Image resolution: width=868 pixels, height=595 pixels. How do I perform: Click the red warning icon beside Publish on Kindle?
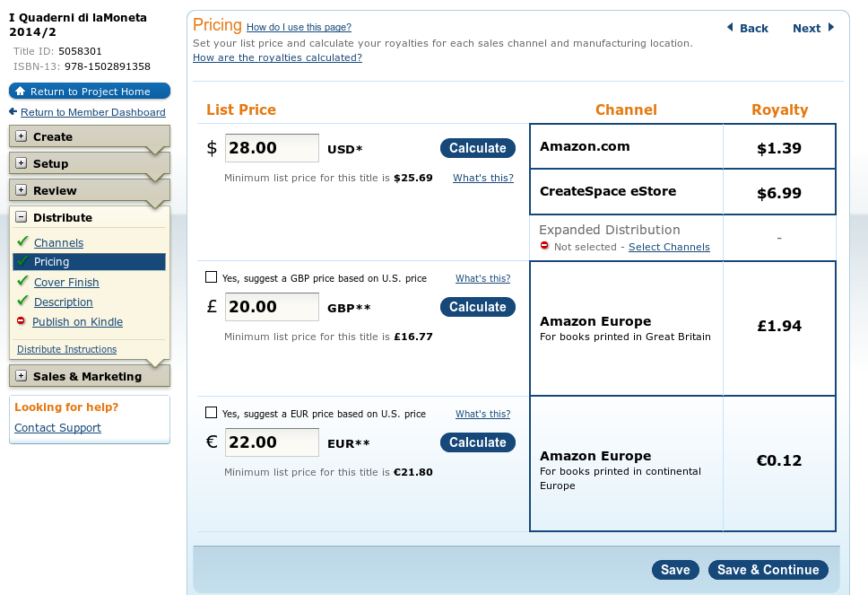21,320
